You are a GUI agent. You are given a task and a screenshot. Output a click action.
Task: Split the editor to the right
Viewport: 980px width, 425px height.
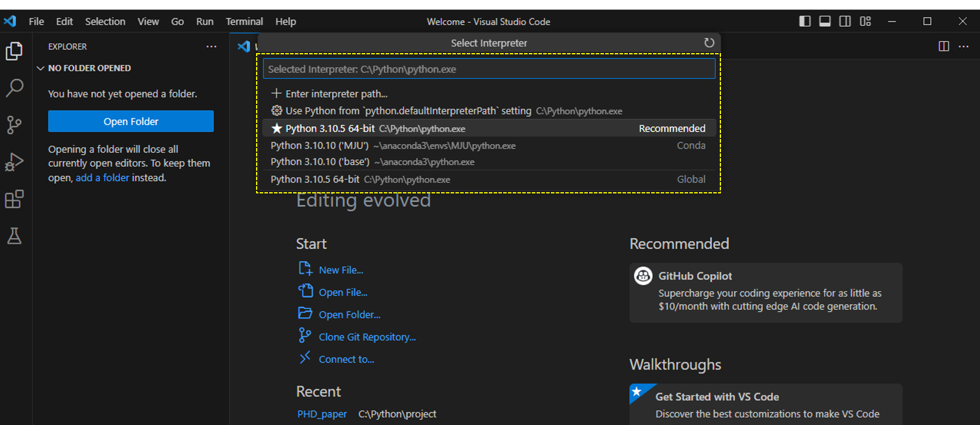point(944,47)
